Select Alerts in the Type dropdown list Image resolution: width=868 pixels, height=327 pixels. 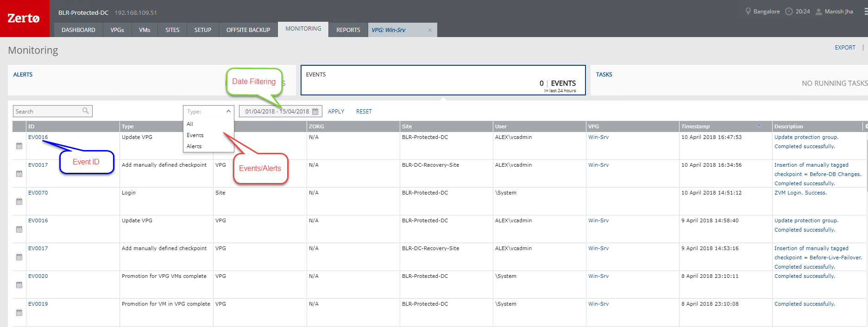pyautogui.click(x=194, y=146)
